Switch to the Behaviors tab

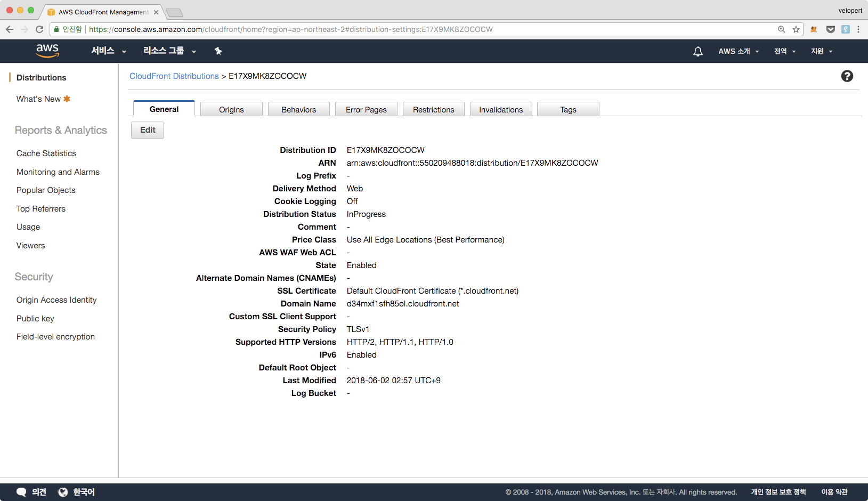[x=299, y=109]
